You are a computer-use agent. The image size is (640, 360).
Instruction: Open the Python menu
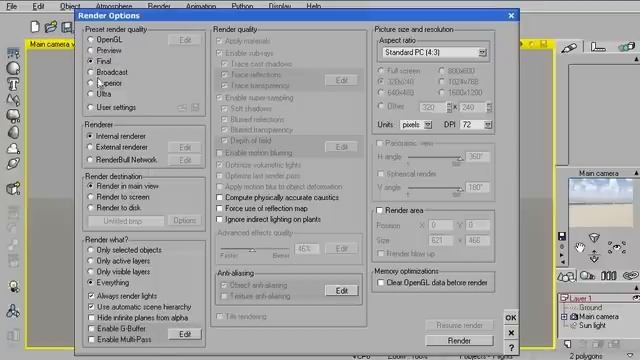point(242,6)
